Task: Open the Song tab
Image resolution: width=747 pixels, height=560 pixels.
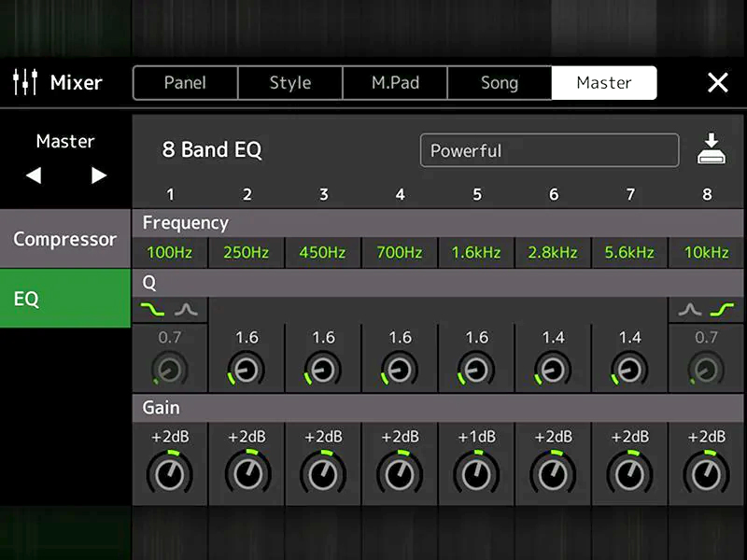Action: click(x=500, y=83)
